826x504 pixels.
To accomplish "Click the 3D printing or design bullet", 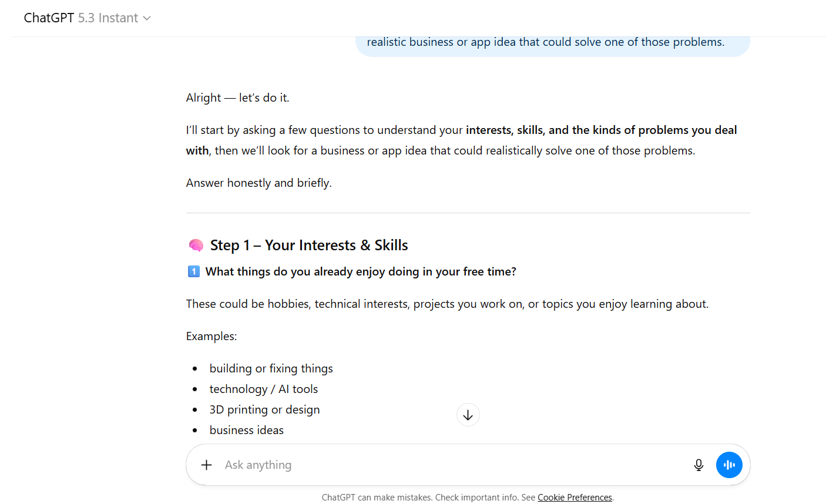I will click(264, 410).
